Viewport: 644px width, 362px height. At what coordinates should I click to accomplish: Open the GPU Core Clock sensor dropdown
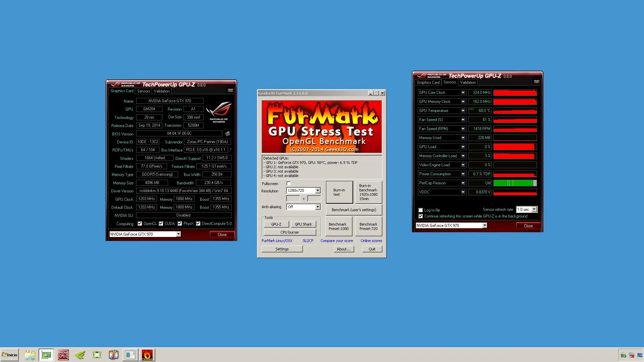(x=463, y=93)
